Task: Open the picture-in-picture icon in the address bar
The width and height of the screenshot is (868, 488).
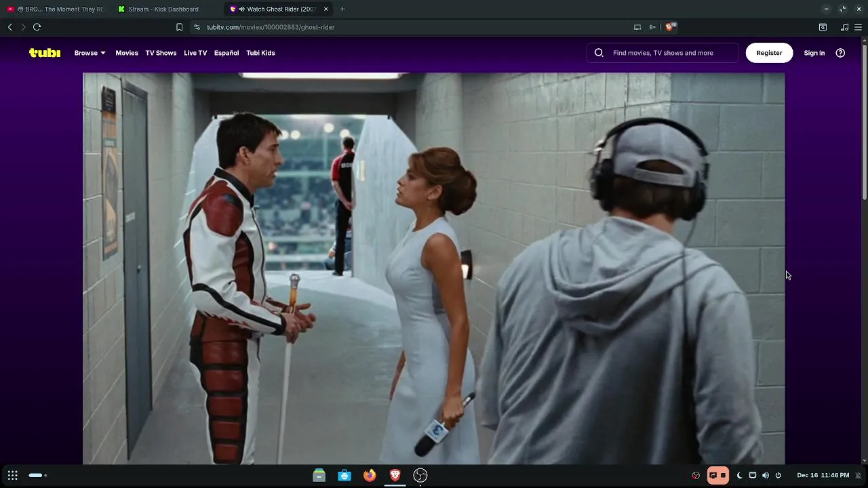Action: tap(637, 27)
